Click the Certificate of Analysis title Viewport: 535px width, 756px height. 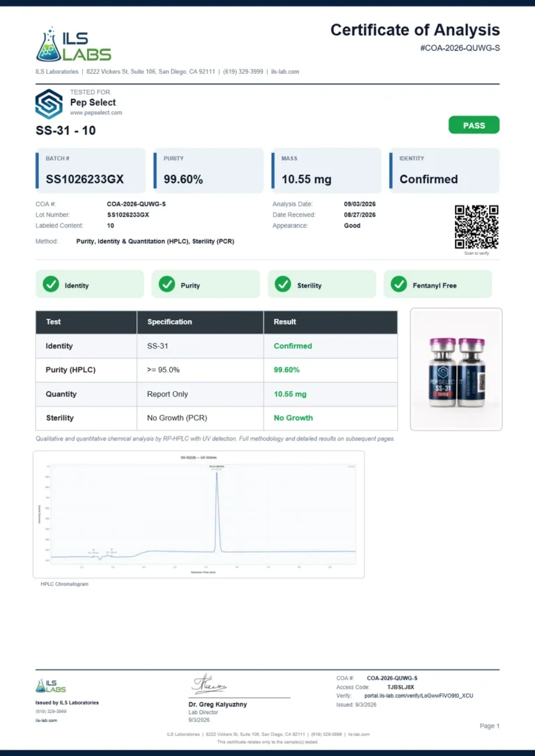(x=415, y=30)
